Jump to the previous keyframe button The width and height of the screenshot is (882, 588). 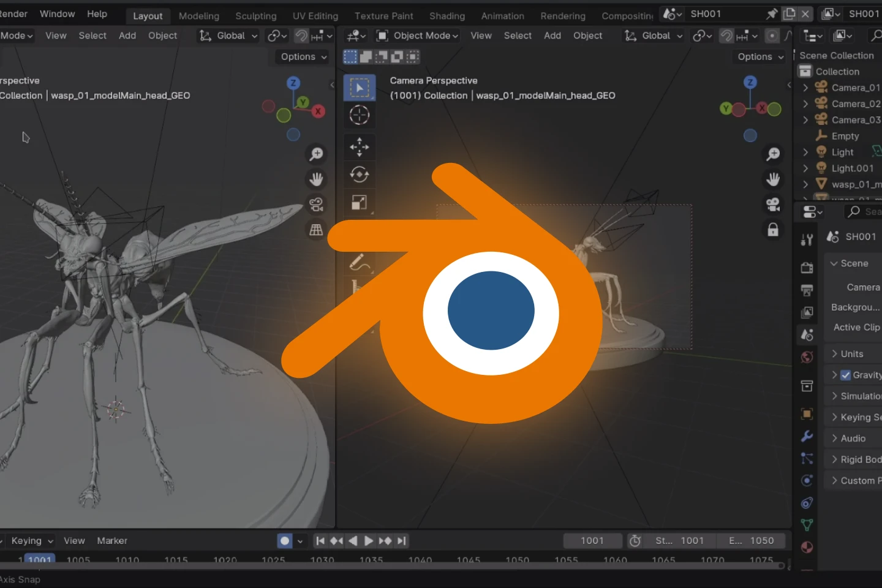(336, 541)
